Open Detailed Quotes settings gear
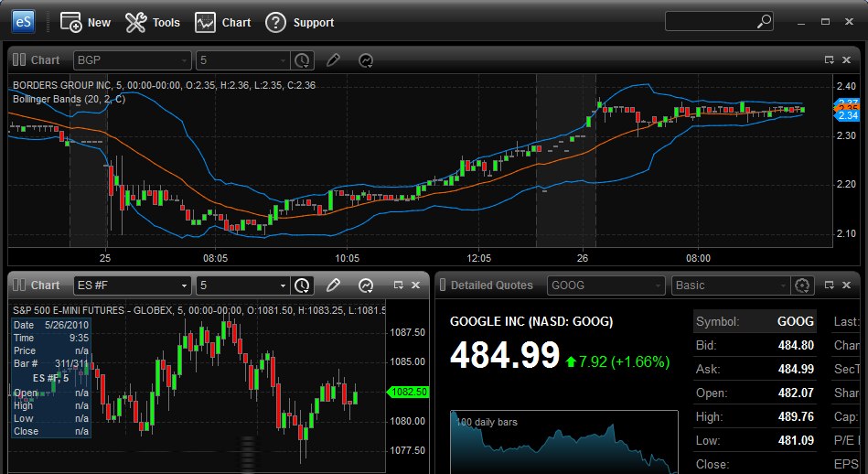Screen dimensions: 868x474 click(x=803, y=285)
